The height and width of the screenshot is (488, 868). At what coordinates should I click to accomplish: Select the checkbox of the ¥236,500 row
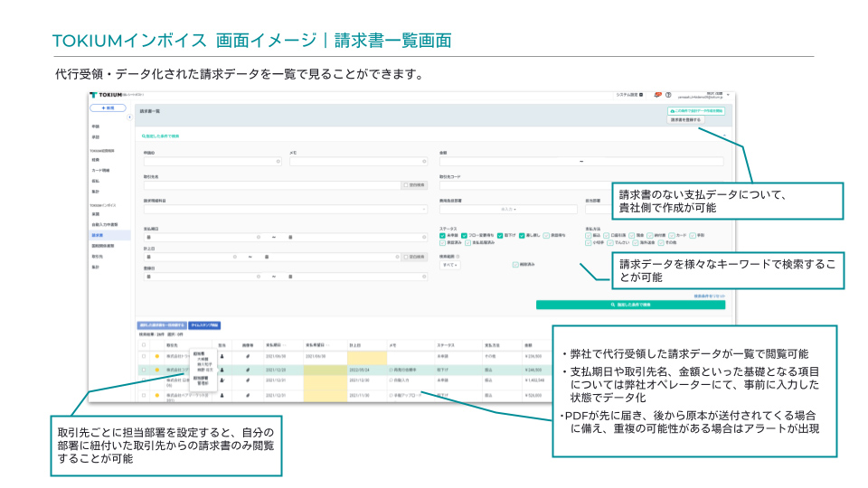click(144, 356)
